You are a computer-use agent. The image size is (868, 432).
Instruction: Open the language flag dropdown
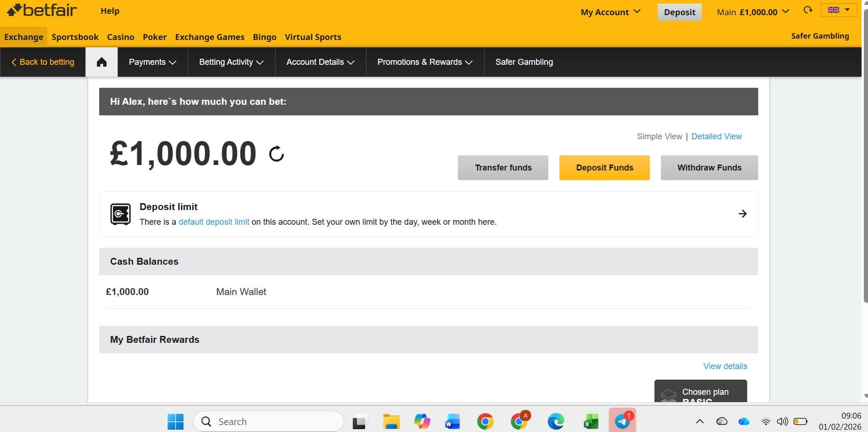[839, 10]
